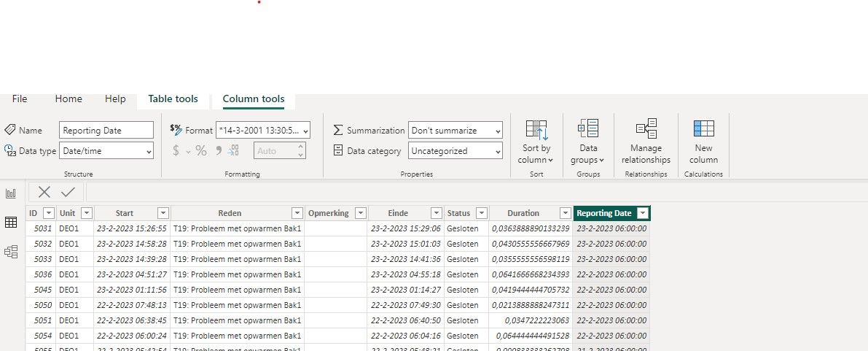Select the Reden column header
The image size is (868, 351).
pyautogui.click(x=230, y=213)
